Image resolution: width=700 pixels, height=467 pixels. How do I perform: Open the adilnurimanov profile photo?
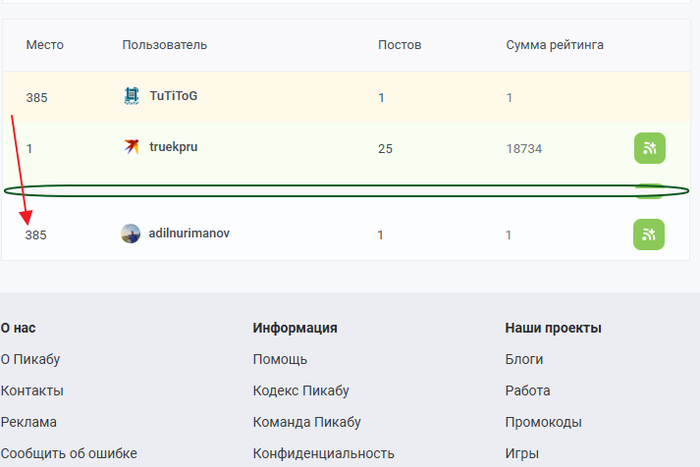(130, 234)
